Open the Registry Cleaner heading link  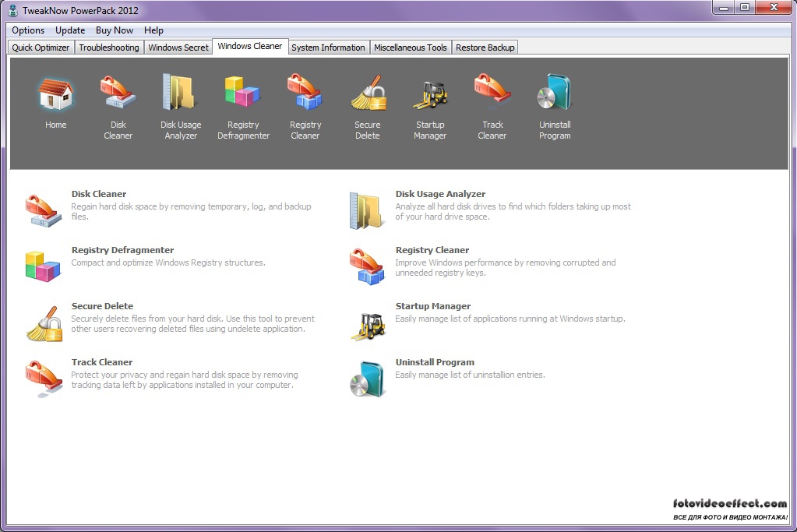click(x=432, y=250)
